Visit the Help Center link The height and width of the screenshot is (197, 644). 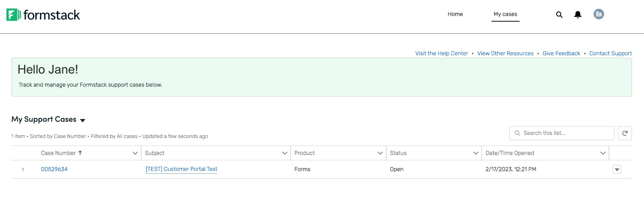(x=441, y=54)
